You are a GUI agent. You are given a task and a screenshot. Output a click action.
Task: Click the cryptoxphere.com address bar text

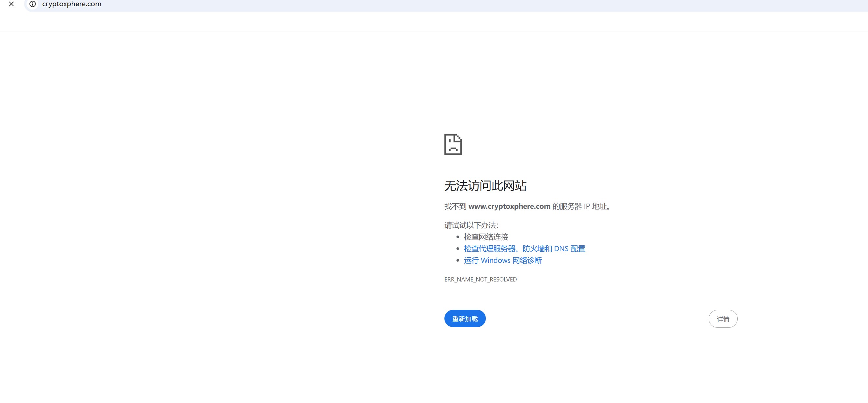(71, 4)
